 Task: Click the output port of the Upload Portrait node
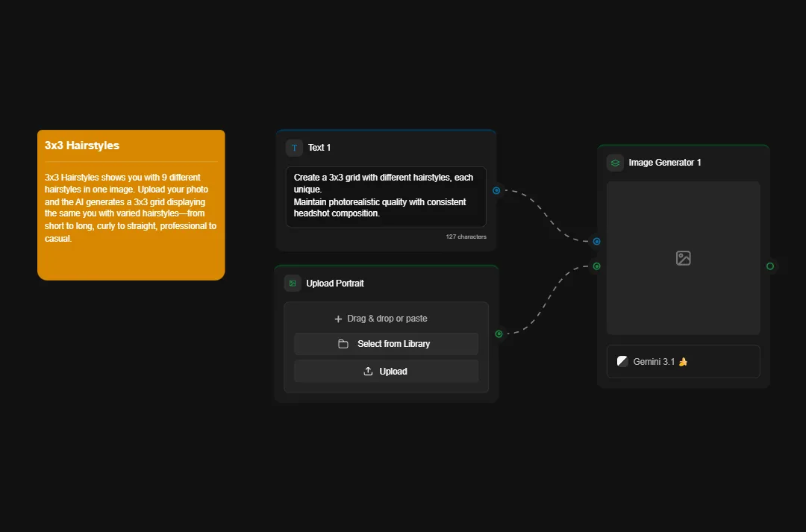pyautogui.click(x=497, y=334)
